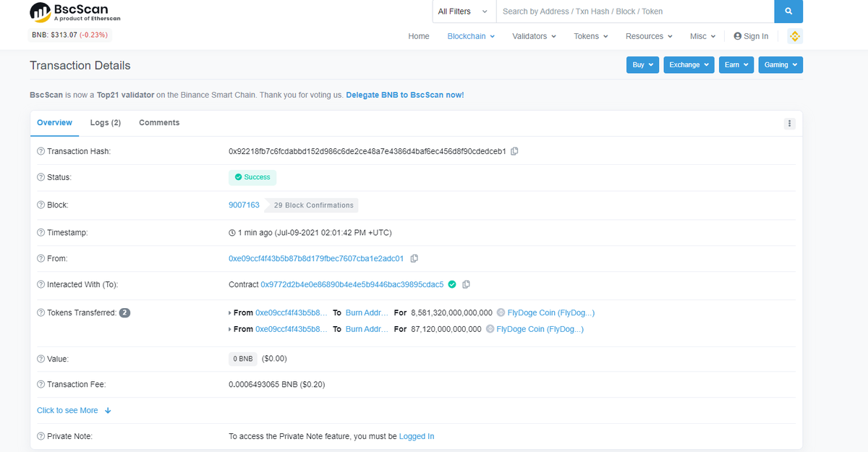868x452 pixels.
Task: Switch to the Logs (2) tab
Action: point(106,123)
